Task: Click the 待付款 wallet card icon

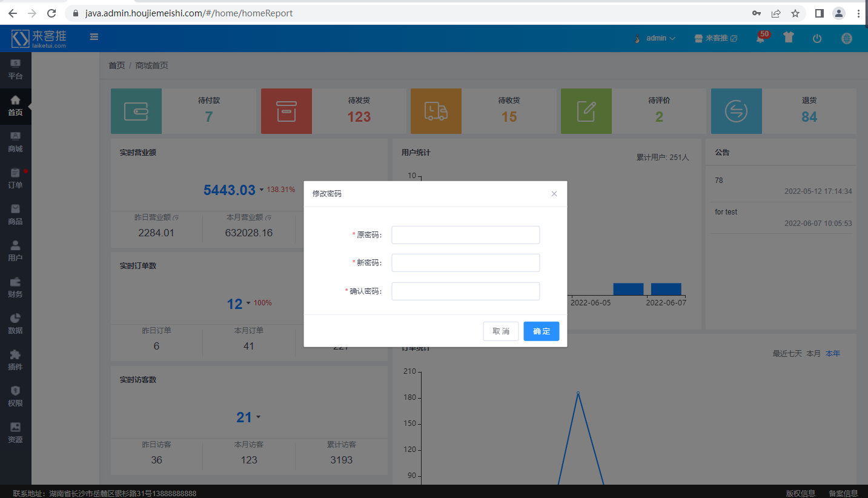Action: click(136, 111)
